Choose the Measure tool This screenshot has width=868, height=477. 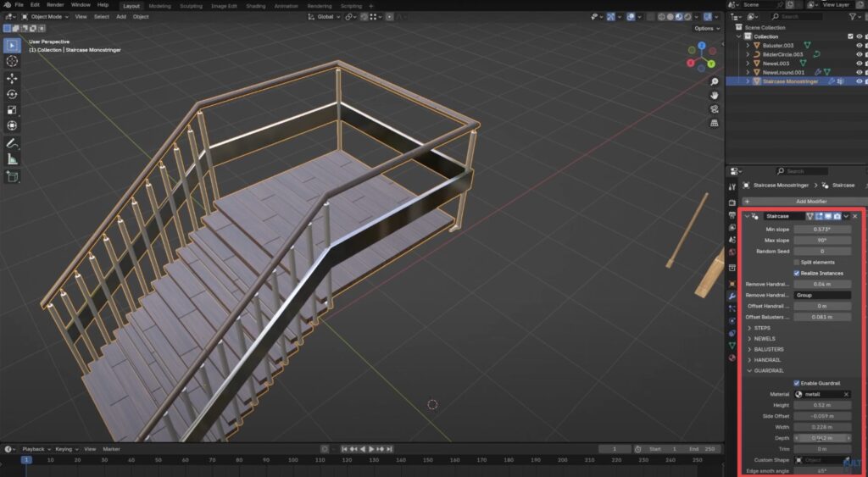coord(12,159)
